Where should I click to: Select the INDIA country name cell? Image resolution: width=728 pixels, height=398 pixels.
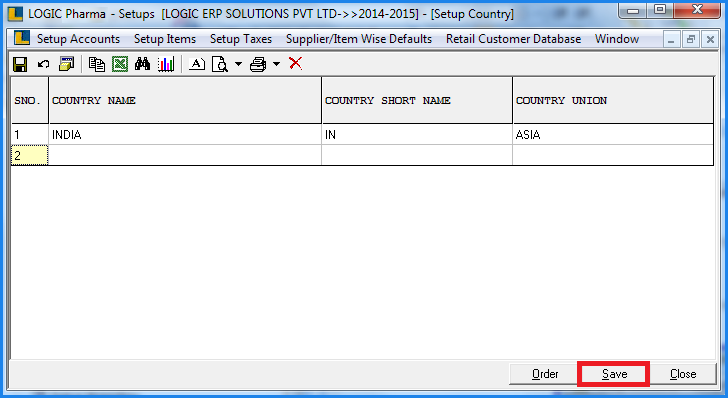(185, 134)
